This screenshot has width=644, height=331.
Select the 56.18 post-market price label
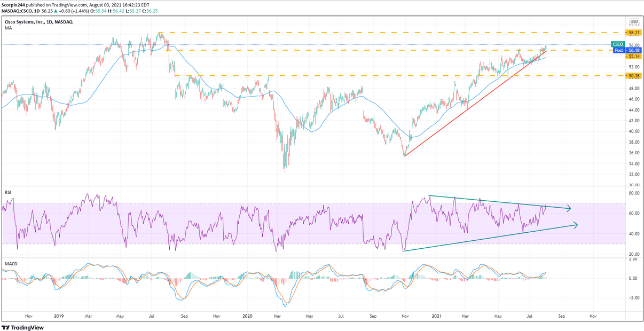[634, 50]
